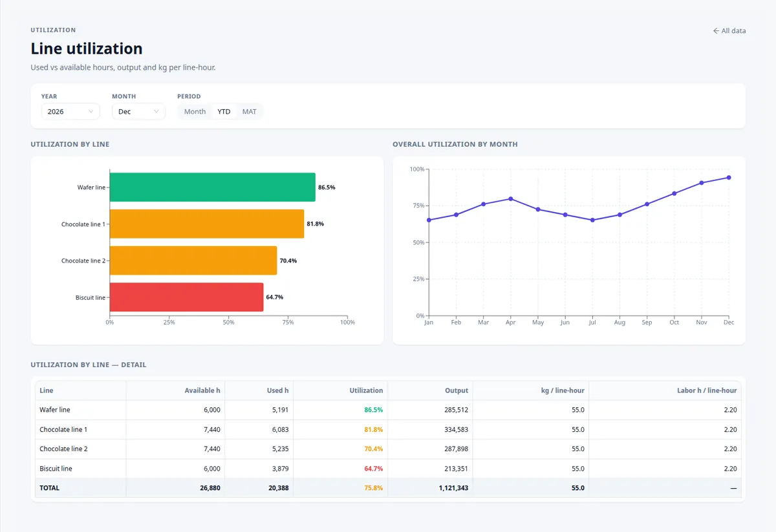
Task: Click the Line utilization page heading
Action: pos(87,48)
